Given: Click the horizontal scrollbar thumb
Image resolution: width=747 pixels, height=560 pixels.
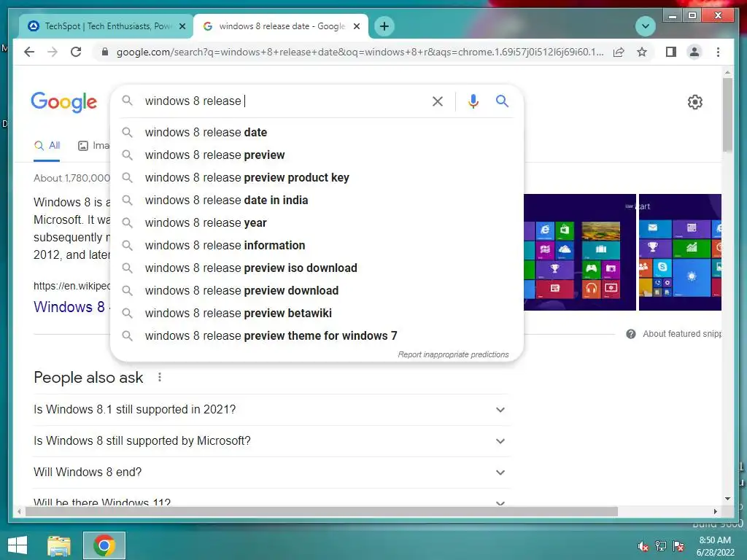Looking at the screenshot, I should tap(322, 511).
